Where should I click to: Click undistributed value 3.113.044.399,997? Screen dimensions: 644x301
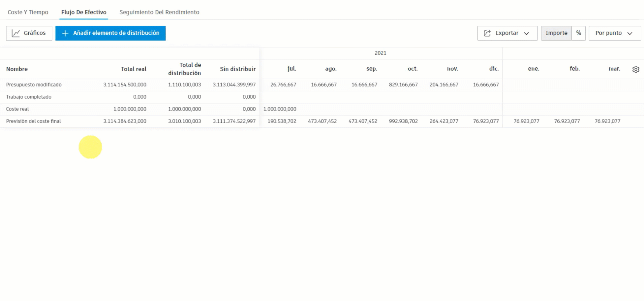[x=234, y=85]
